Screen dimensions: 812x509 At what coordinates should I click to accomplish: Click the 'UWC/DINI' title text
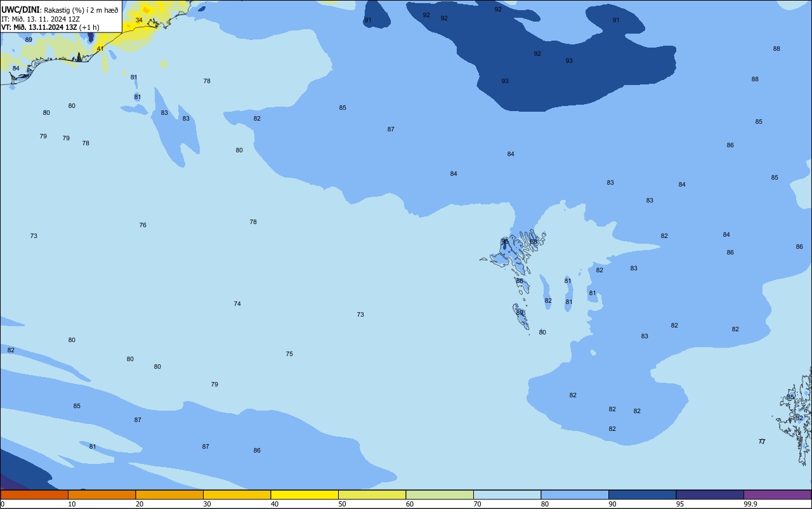click(21, 10)
